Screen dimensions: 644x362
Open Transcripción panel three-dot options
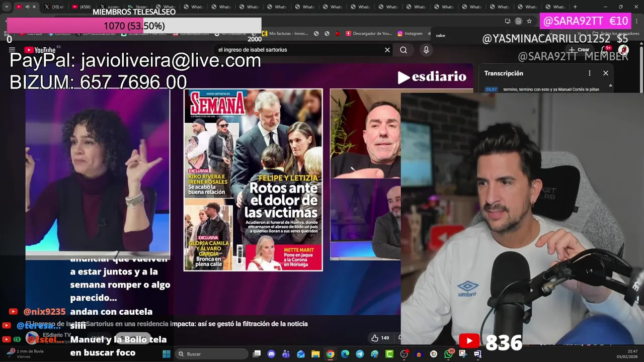click(x=590, y=73)
